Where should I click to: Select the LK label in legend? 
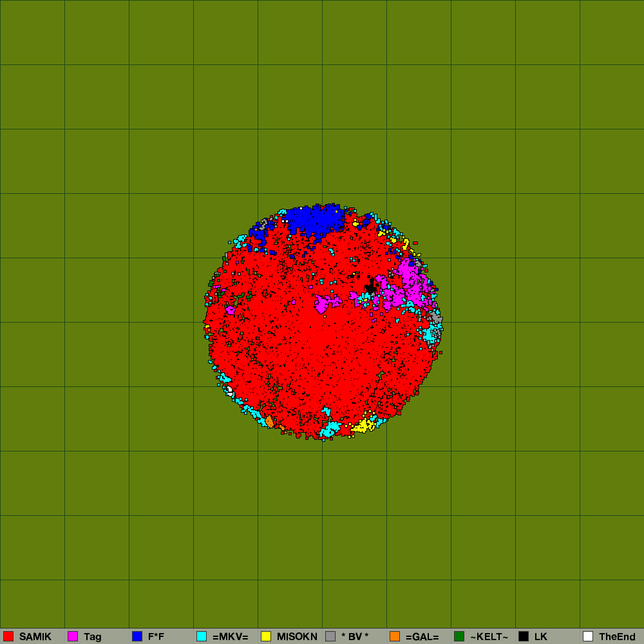541,637
